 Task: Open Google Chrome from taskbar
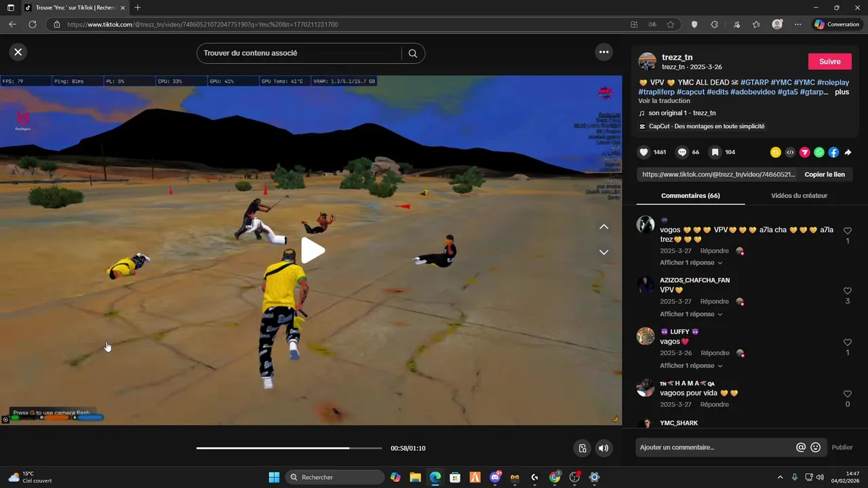pyautogui.click(x=555, y=477)
